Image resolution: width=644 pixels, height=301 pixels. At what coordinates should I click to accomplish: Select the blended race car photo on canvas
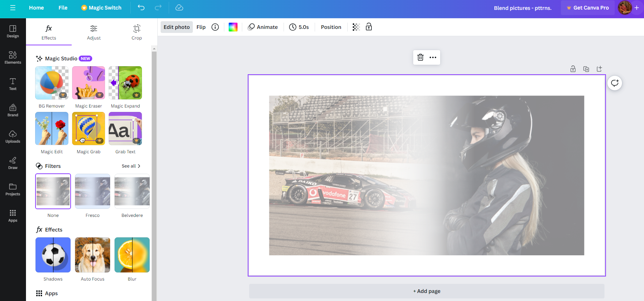pyautogui.click(x=427, y=176)
